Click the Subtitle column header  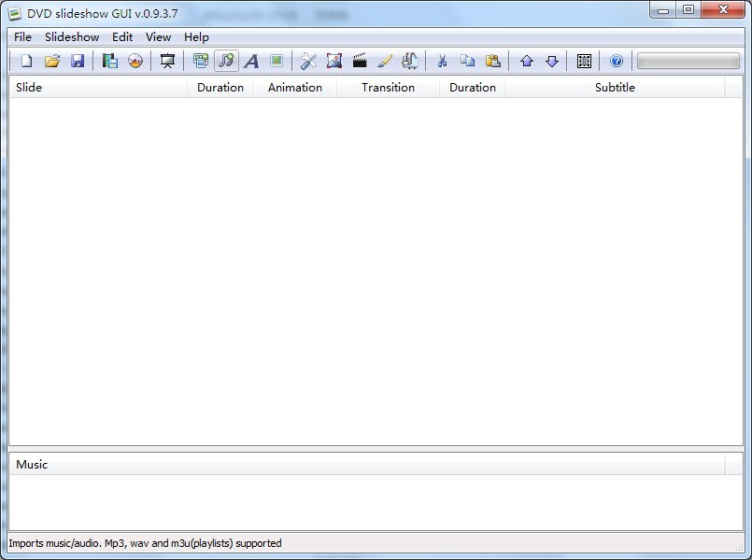(x=615, y=87)
